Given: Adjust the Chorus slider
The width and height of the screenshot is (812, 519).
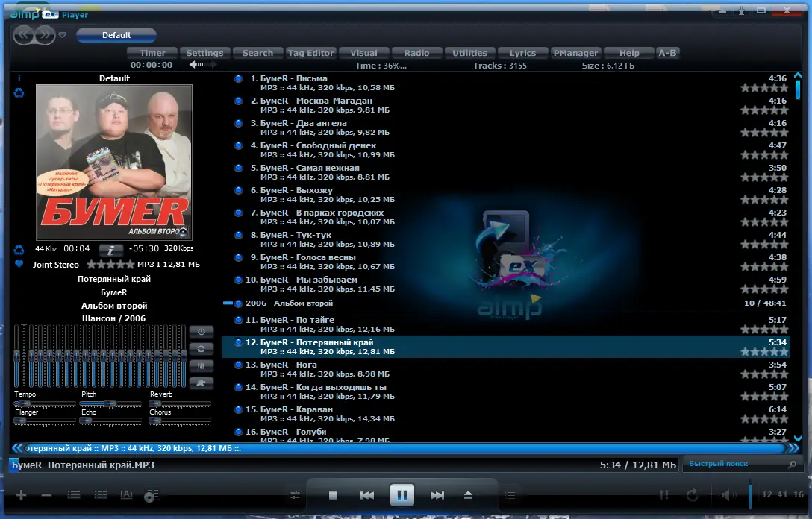Looking at the screenshot, I should [x=180, y=421].
